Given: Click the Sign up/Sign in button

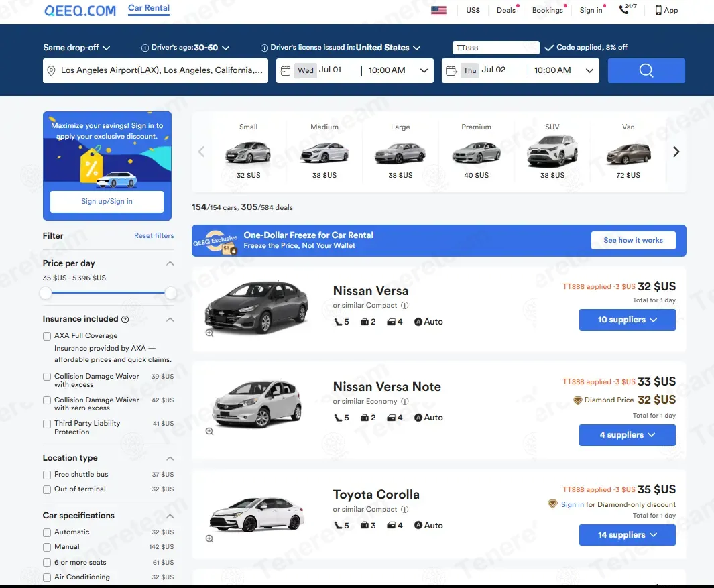Looking at the screenshot, I should (x=107, y=201).
